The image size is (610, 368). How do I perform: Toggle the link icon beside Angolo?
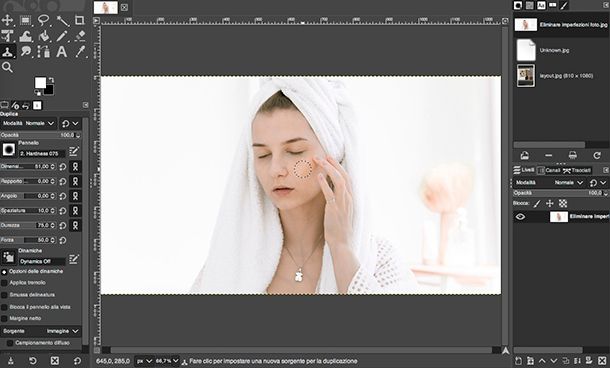(x=75, y=196)
